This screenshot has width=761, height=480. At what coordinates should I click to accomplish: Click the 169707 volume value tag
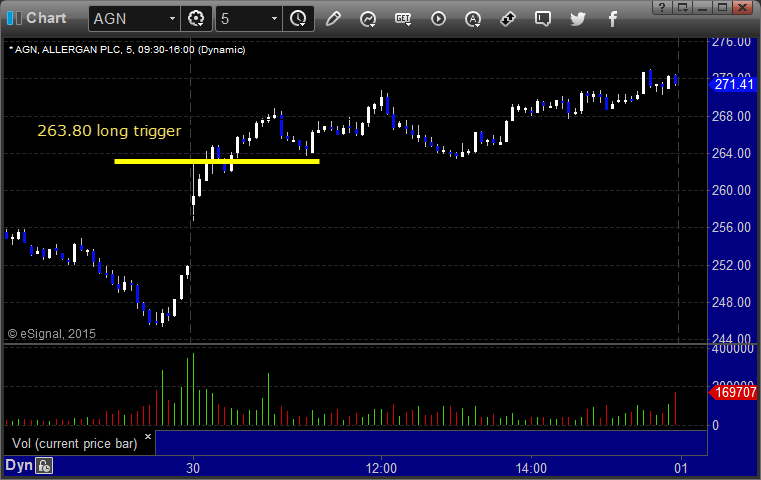733,392
